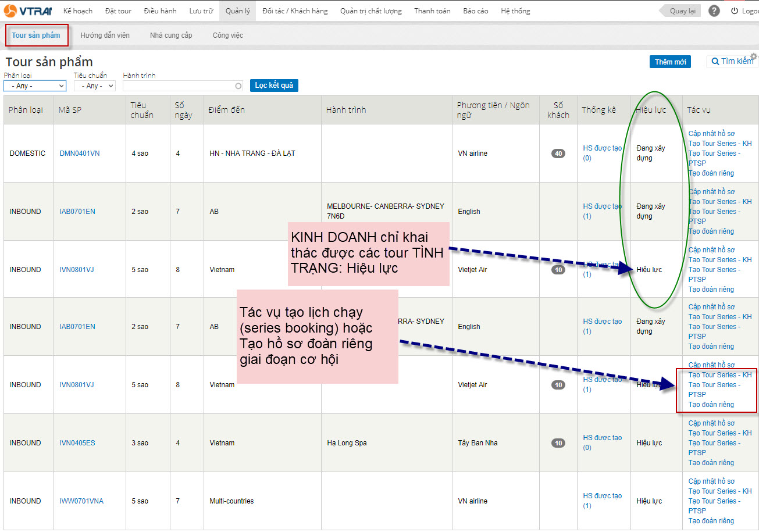Open product code IVN0405ES link
Screen dimensions: 759x532
(x=77, y=443)
